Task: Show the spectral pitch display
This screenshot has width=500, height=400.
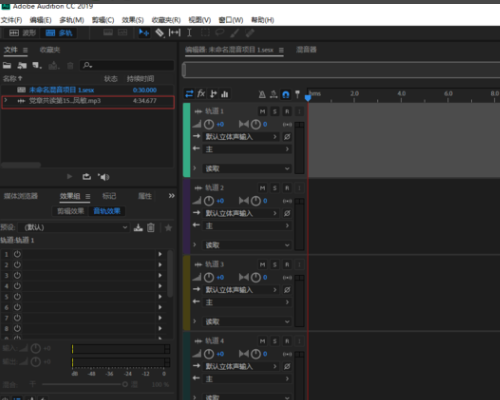Action: pos(123,33)
